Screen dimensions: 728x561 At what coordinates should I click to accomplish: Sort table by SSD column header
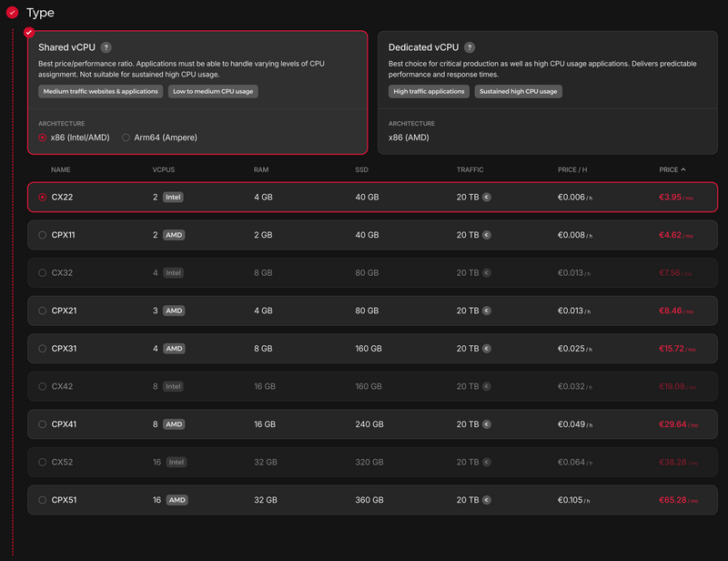[361, 169]
